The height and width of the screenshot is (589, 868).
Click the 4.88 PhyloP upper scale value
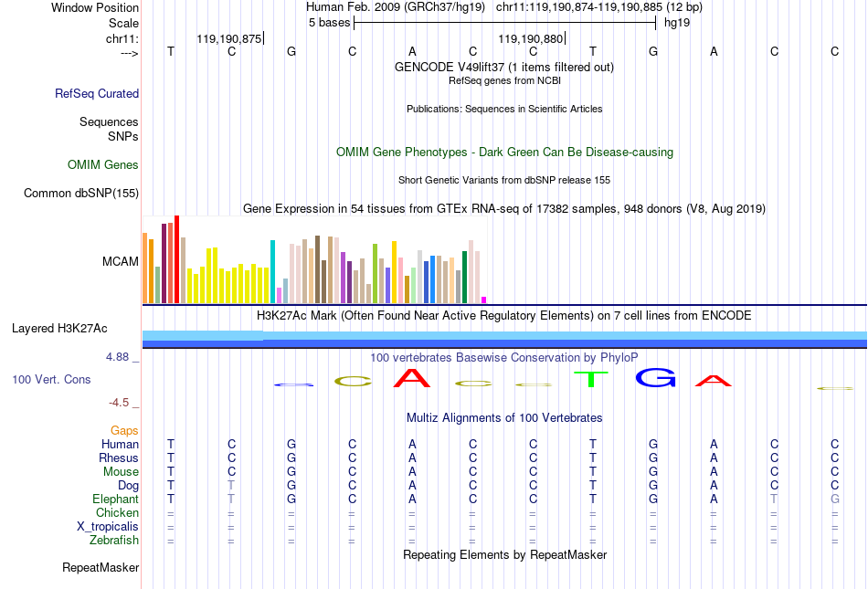point(118,357)
